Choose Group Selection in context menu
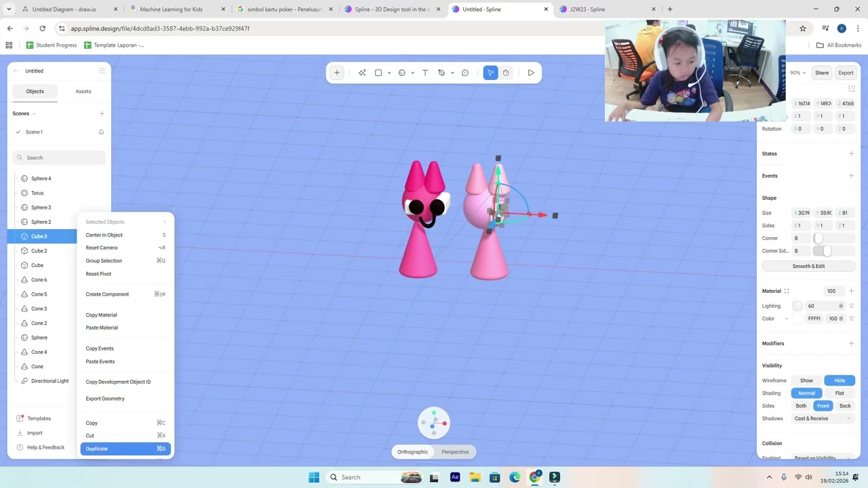 (125, 261)
